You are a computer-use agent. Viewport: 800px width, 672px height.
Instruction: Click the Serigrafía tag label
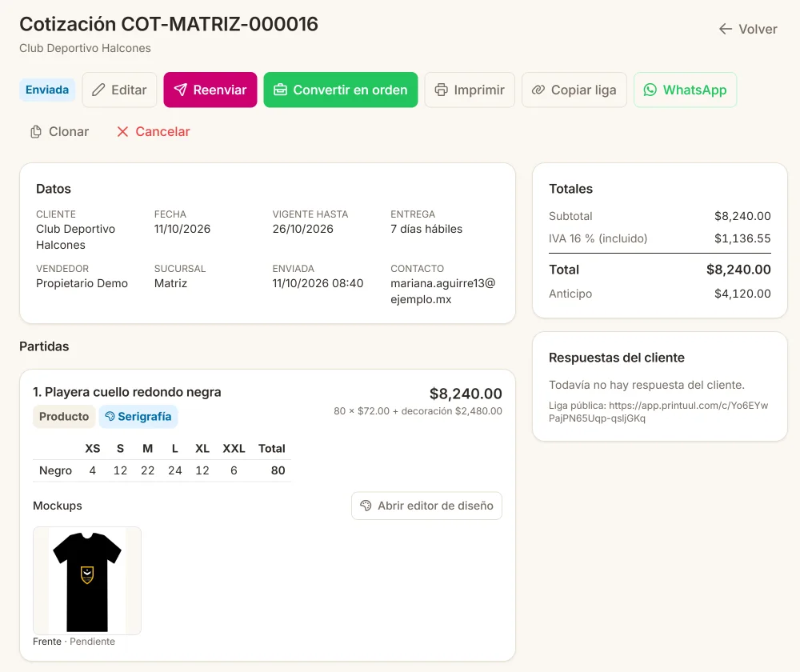[144, 416]
